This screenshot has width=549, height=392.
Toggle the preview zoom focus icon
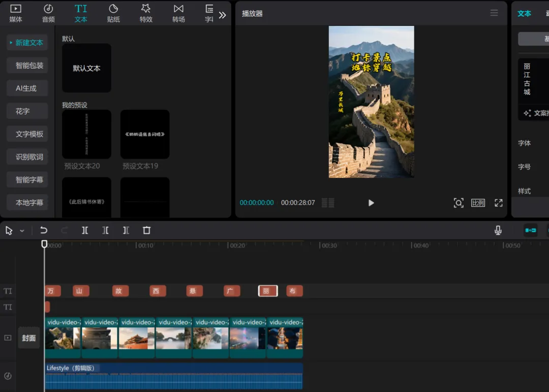[459, 203]
